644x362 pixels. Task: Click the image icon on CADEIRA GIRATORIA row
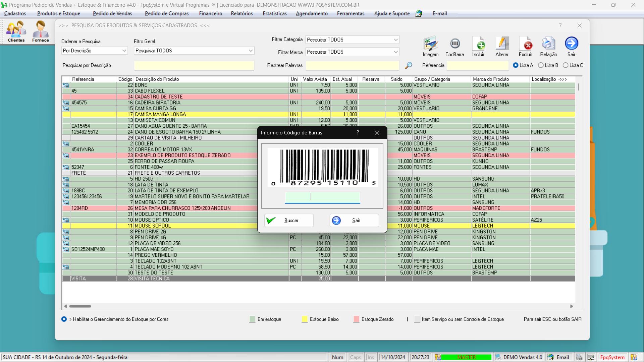pos(66,103)
